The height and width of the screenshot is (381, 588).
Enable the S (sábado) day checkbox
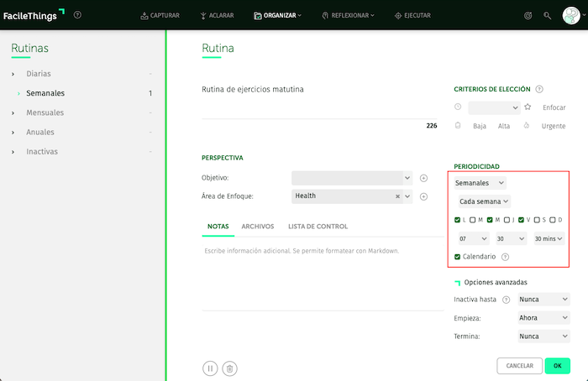(x=538, y=220)
